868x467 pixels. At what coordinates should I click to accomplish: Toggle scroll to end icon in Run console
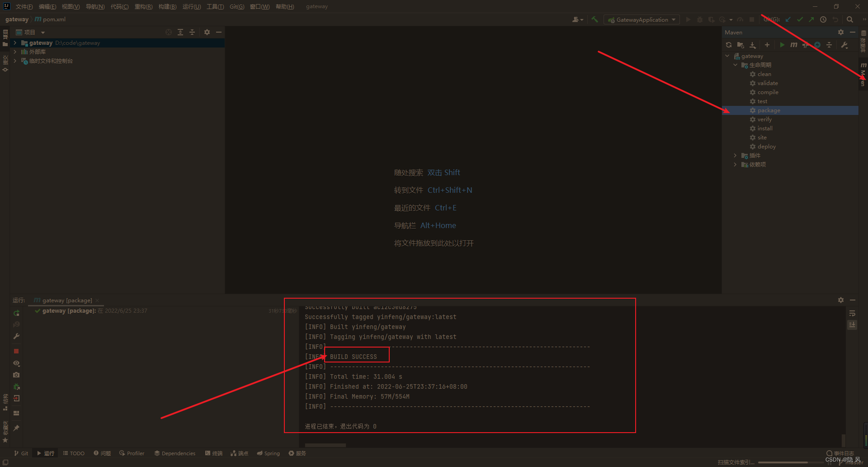[852, 325]
